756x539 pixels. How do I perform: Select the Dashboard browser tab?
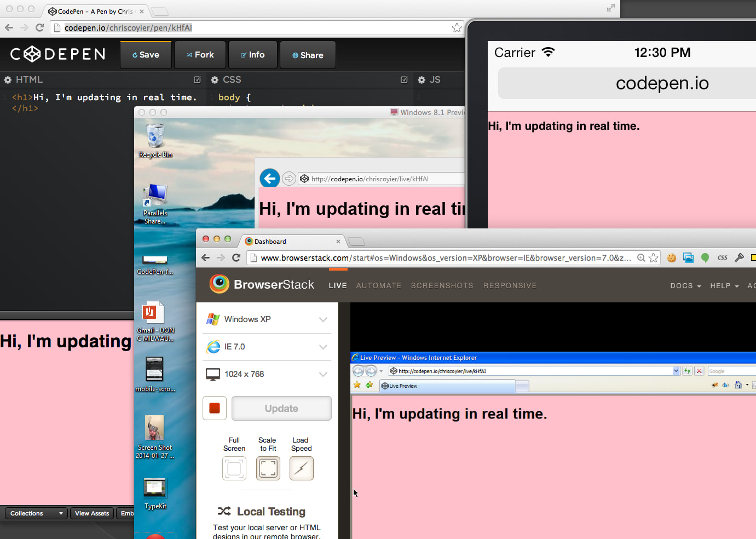pyautogui.click(x=293, y=242)
